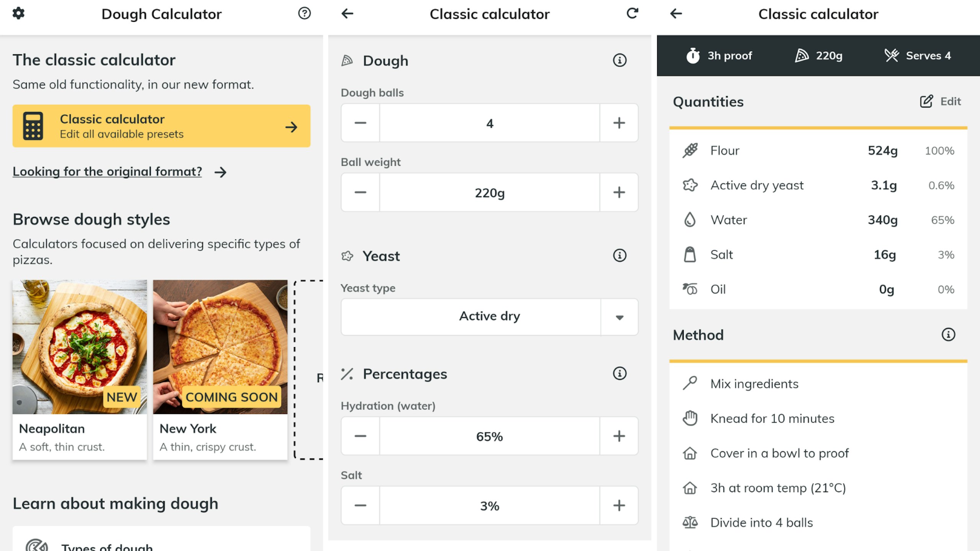The height and width of the screenshot is (551, 980).
Task: Open the Neapolitan dough style card
Action: pyautogui.click(x=80, y=370)
